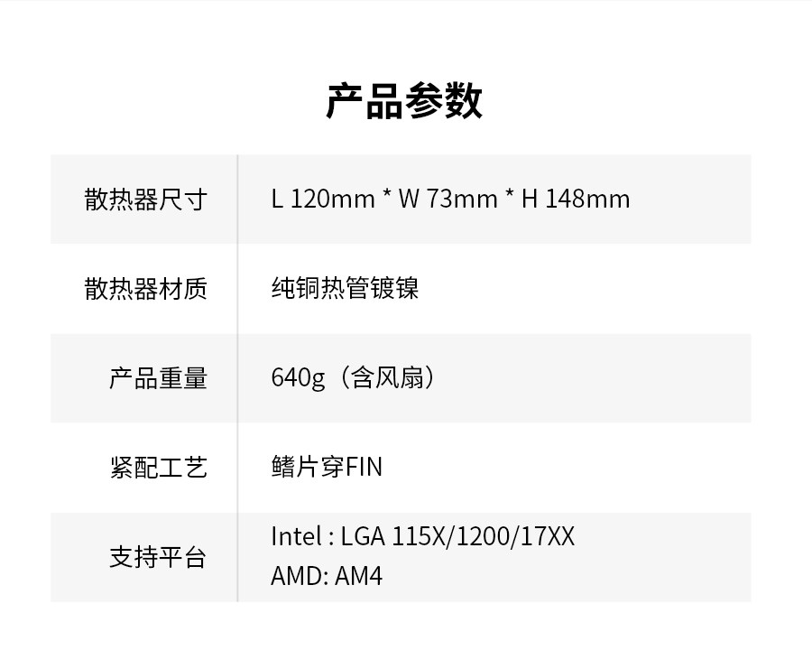Click the Intel platform label
Viewport: 812px width, 650px height.
click(296, 537)
